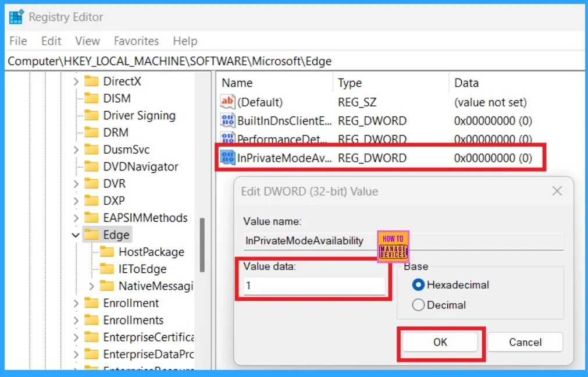This screenshot has height=377, width=588.
Task: Select the Enrollments folder icon
Action: (x=91, y=320)
